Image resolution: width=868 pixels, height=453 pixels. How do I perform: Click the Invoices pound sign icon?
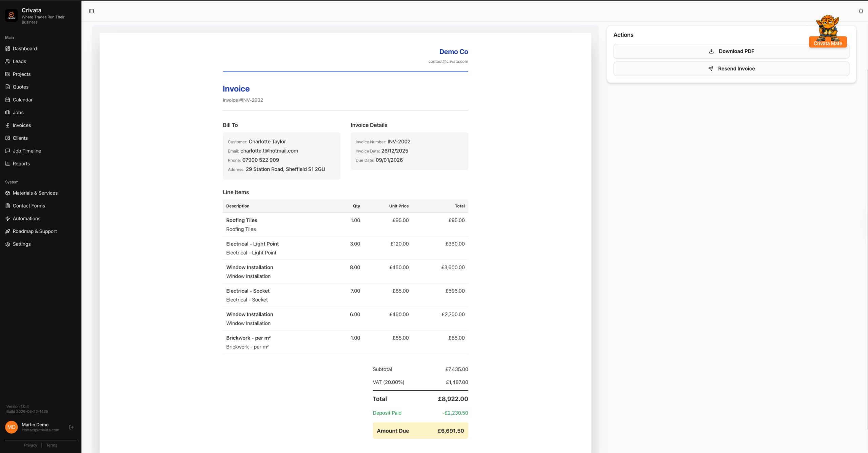tap(8, 125)
